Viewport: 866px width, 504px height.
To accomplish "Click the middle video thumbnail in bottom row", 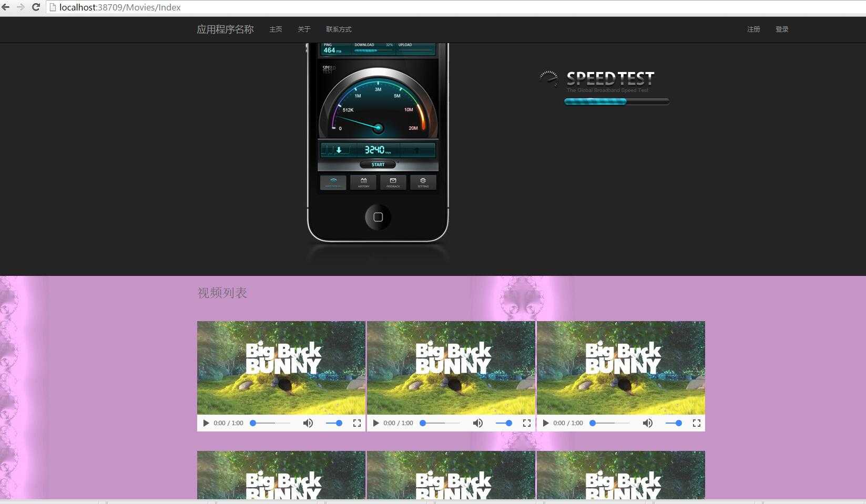I will pos(451,475).
